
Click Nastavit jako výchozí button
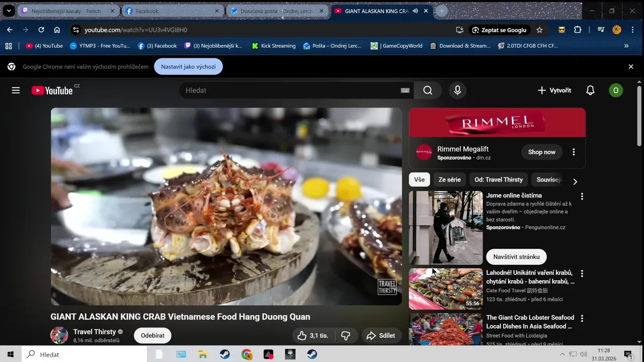click(x=188, y=66)
